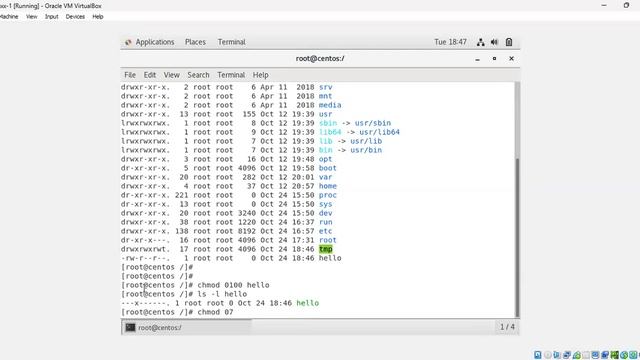Click the 'lib64' symlink name

tap(330, 132)
